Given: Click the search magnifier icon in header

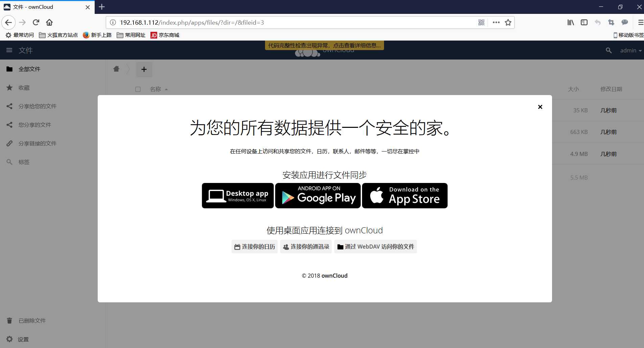Looking at the screenshot, I should [609, 50].
